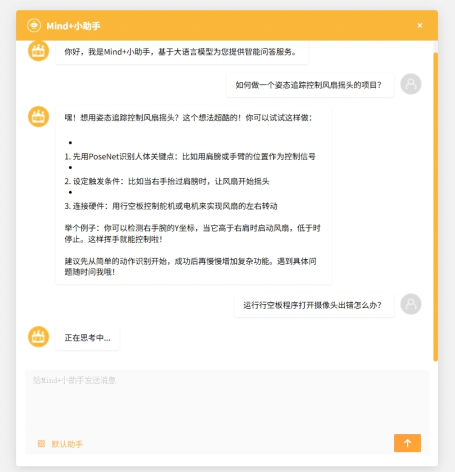The width and height of the screenshot is (455, 472).
Task: Click the user question about 姿态追踪控制风扇摇头
Action: pyautogui.click(x=310, y=85)
